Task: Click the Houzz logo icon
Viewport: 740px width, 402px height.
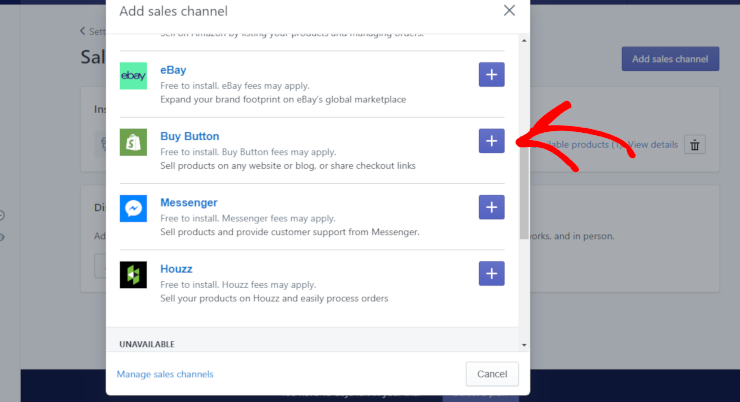Action: pos(133,275)
